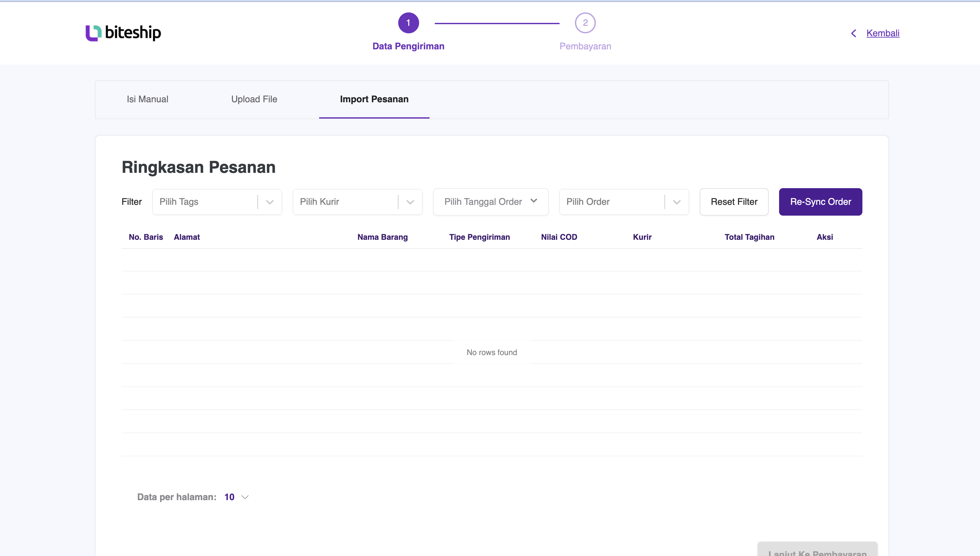Switch to the Upload File tab
The height and width of the screenshot is (556, 980).
254,99
